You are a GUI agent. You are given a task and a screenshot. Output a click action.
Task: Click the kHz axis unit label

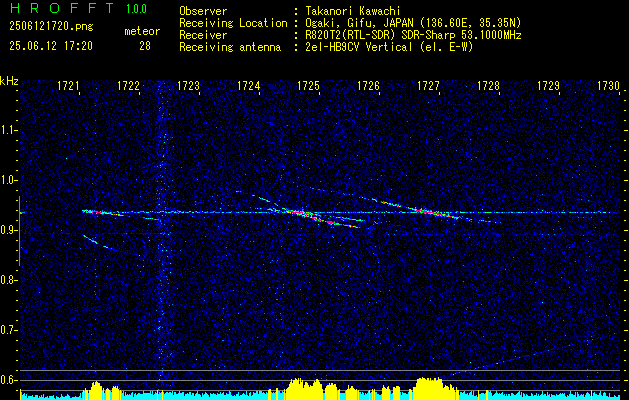(9, 81)
